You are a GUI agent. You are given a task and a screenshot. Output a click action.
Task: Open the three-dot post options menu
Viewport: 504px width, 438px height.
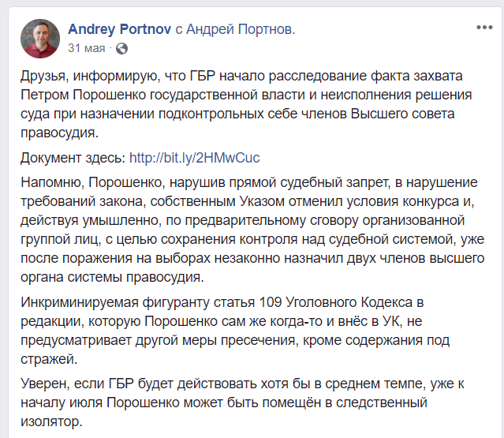484,28
